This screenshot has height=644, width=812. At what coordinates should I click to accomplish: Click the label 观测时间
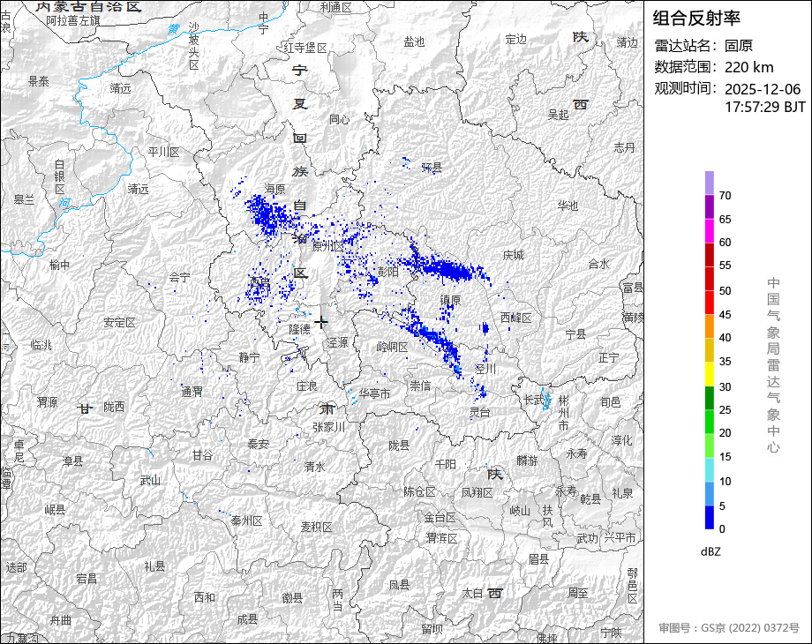click(682, 88)
